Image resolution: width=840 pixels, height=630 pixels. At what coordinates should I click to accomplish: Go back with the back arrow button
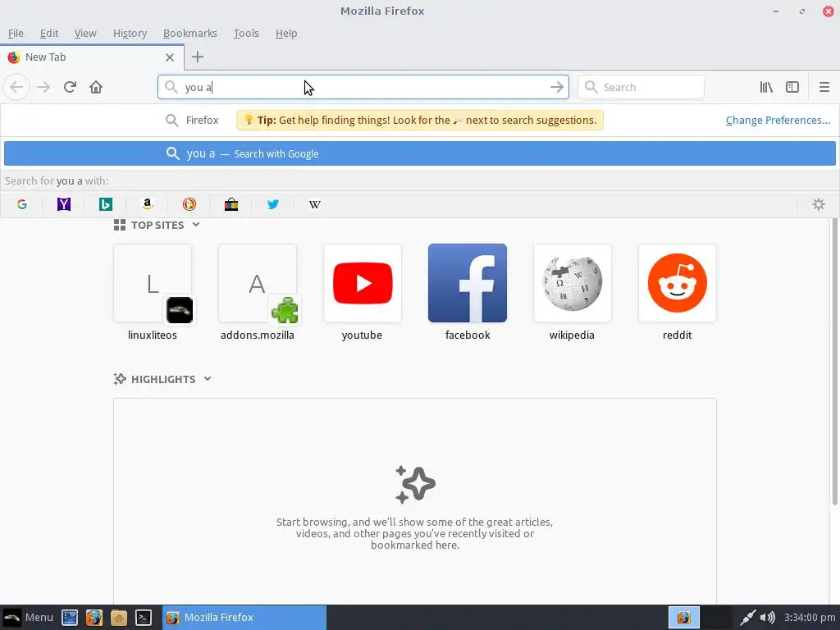(x=16, y=87)
